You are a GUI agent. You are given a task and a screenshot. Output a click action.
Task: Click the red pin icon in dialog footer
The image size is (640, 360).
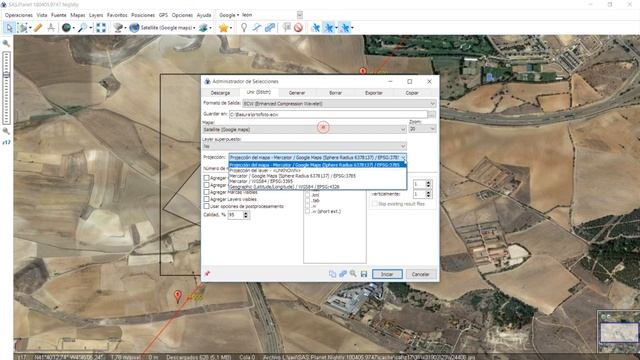[x=207, y=273]
